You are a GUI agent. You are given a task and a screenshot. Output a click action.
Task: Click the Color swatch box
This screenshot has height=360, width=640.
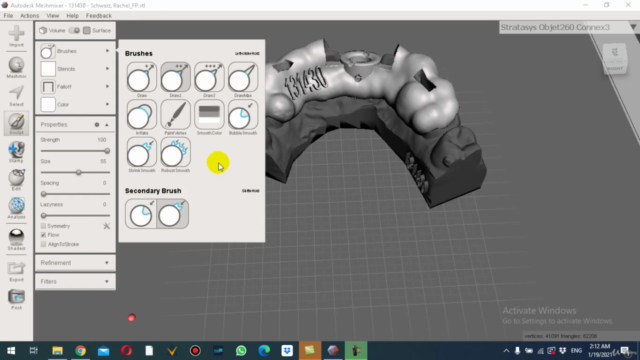click(x=48, y=104)
